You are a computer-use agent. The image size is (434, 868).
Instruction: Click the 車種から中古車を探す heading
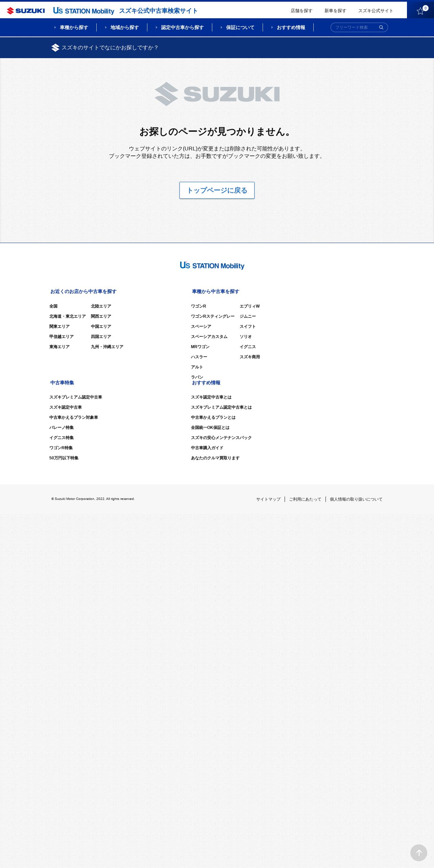tap(216, 291)
